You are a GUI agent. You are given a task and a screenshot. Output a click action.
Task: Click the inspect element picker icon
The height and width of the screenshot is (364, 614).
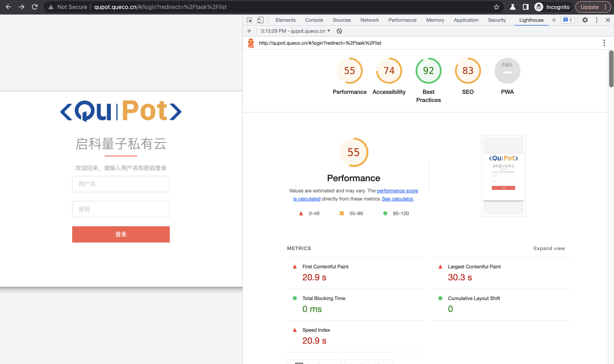249,20
